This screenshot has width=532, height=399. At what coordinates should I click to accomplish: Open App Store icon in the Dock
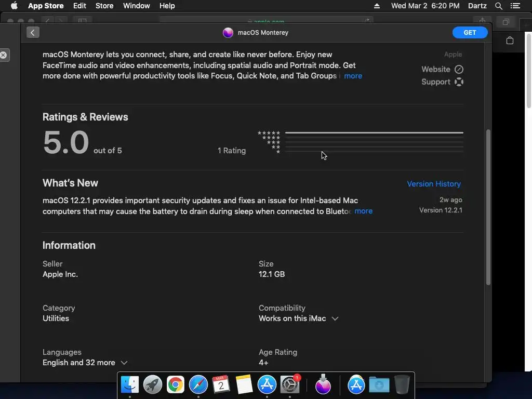pyautogui.click(x=267, y=385)
